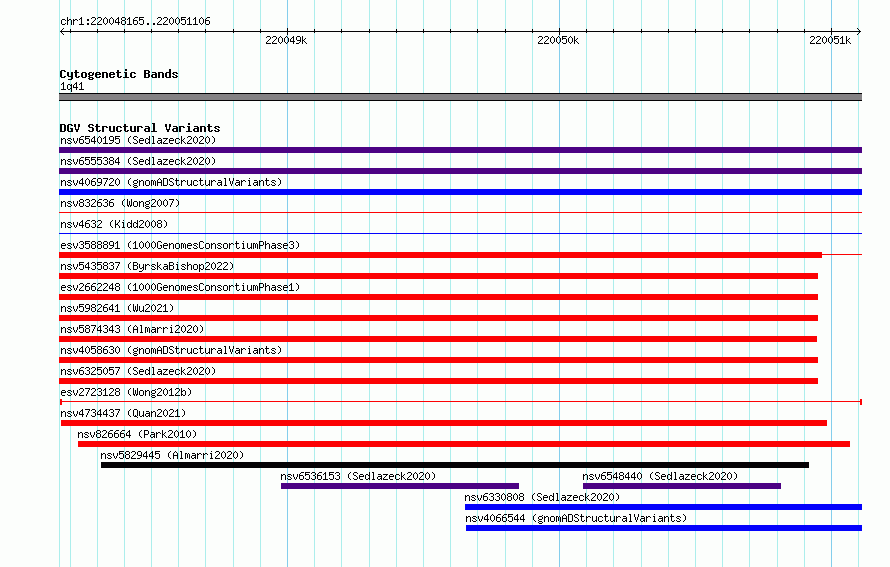Screen dimensions: 890x567
Task: Click the red bar for nsv4734437
Action: pos(444,423)
